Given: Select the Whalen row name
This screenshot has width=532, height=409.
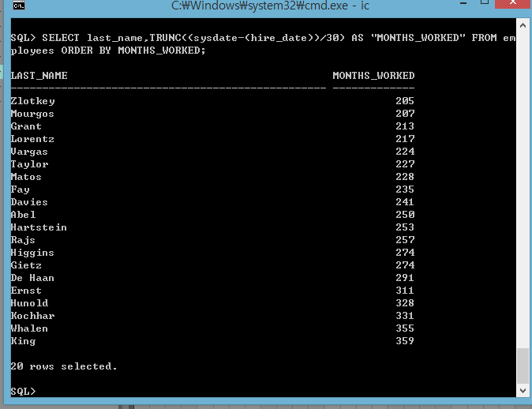Looking at the screenshot, I should [x=29, y=328].
